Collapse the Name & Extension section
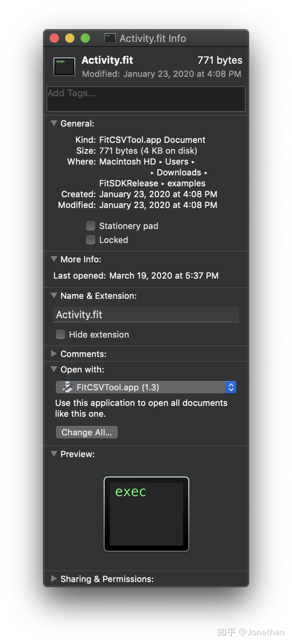This screenshot has height=644, width=292. (x=54, y=295)
